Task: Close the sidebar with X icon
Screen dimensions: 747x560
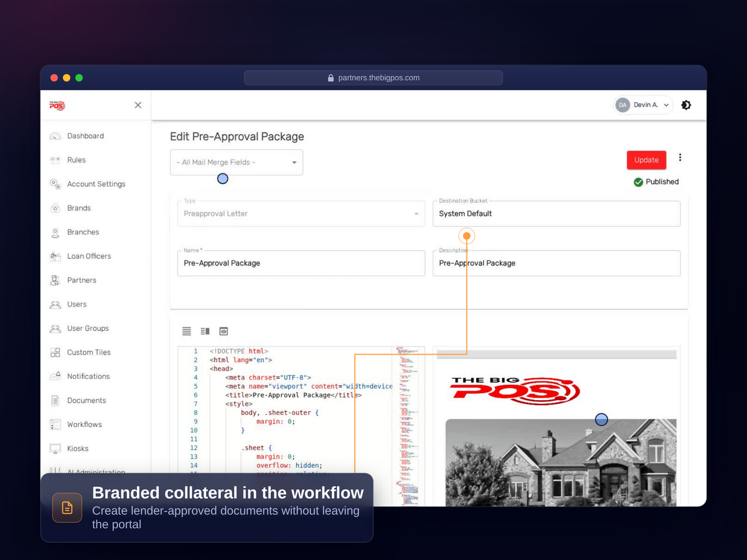Action: pyautogui.click(x=138, y=105)
